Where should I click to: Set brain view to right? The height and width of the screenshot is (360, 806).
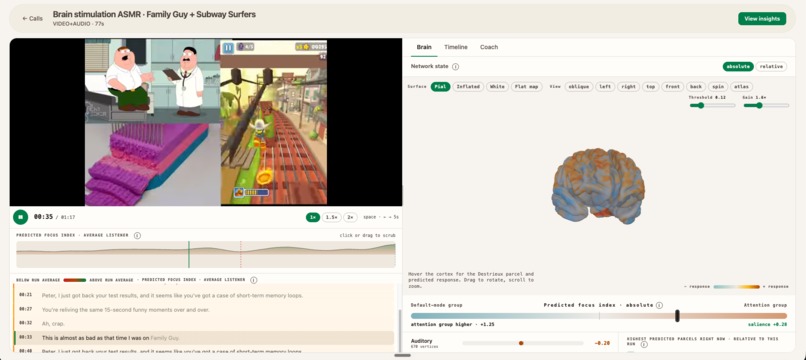tap(629, 86)
